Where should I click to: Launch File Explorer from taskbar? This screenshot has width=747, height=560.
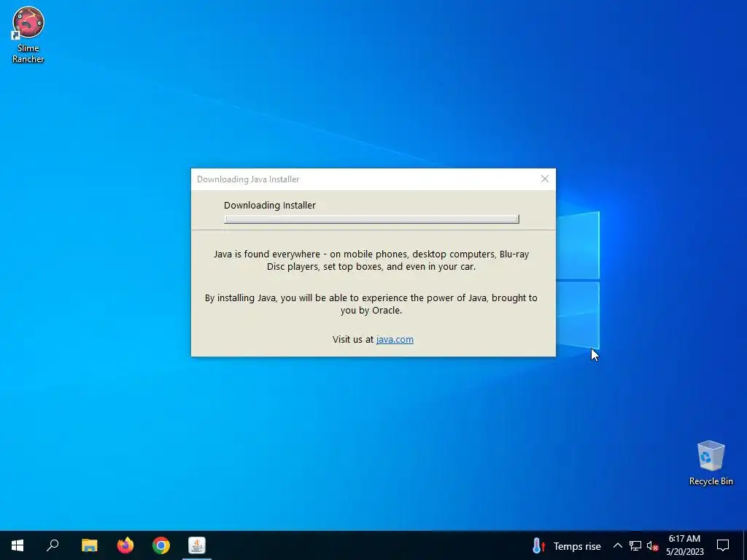pos(89,545)
